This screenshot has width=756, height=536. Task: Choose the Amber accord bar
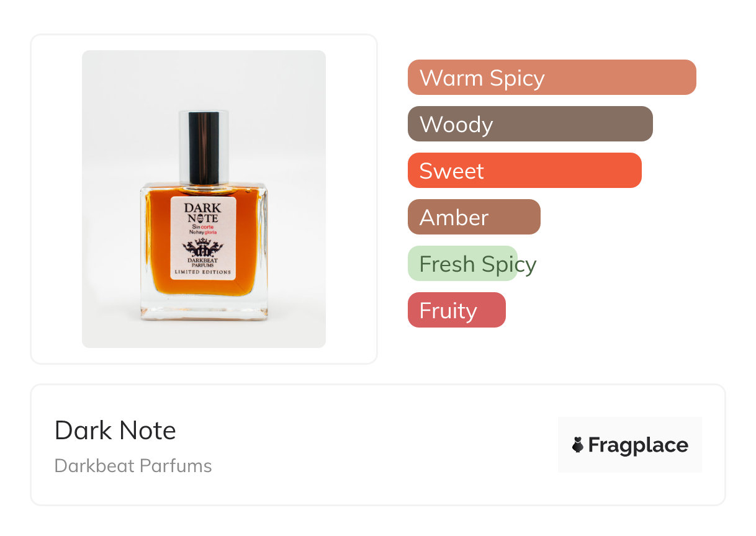[474, 217]
